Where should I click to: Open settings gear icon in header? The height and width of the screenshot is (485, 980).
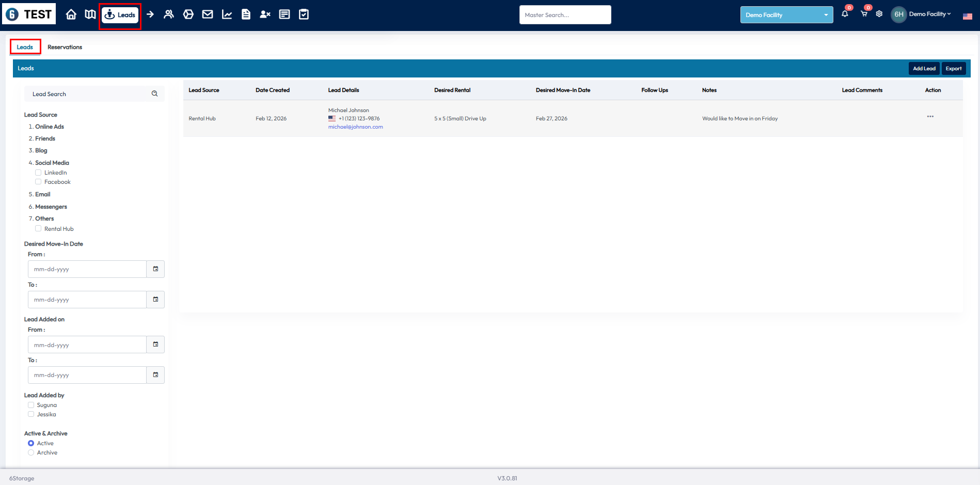click(879, 14)
